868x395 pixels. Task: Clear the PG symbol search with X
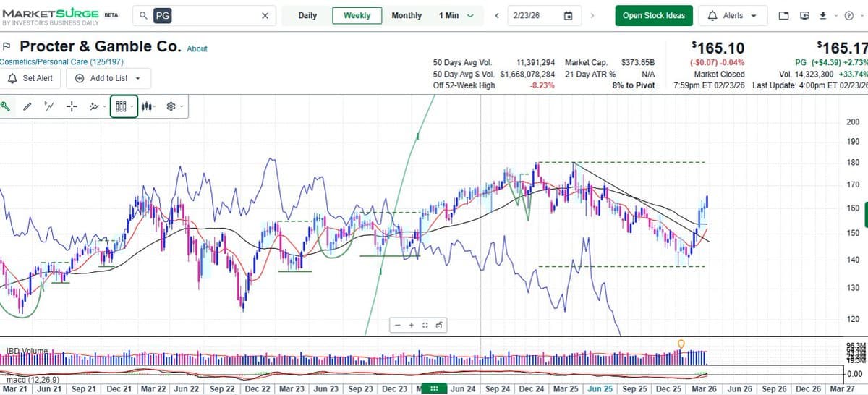265,15
